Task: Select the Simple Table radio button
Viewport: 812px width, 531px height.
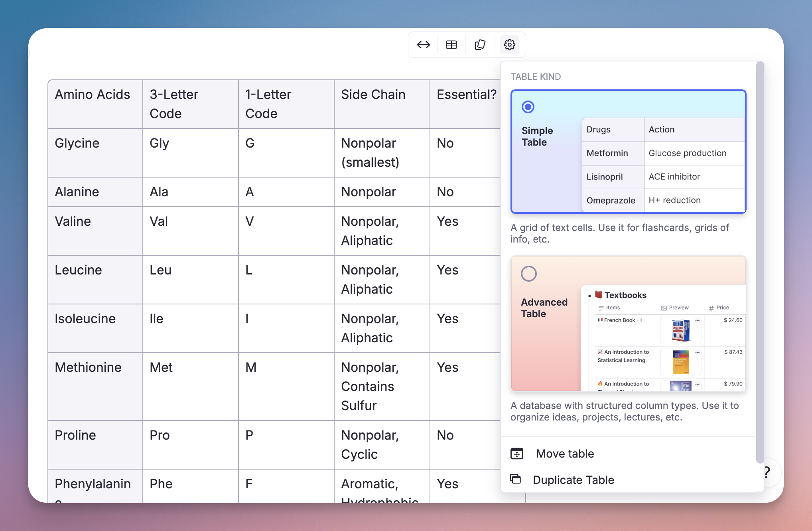Action: point(528,107)
